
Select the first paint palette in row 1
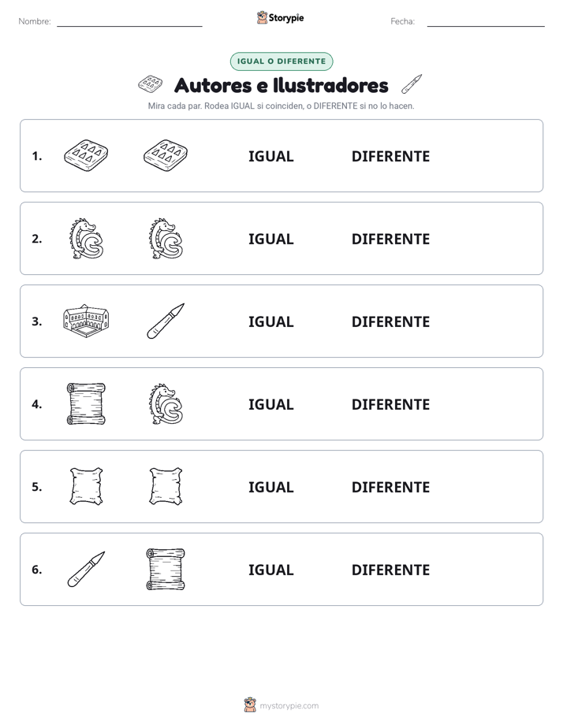(x=86, y=155)
